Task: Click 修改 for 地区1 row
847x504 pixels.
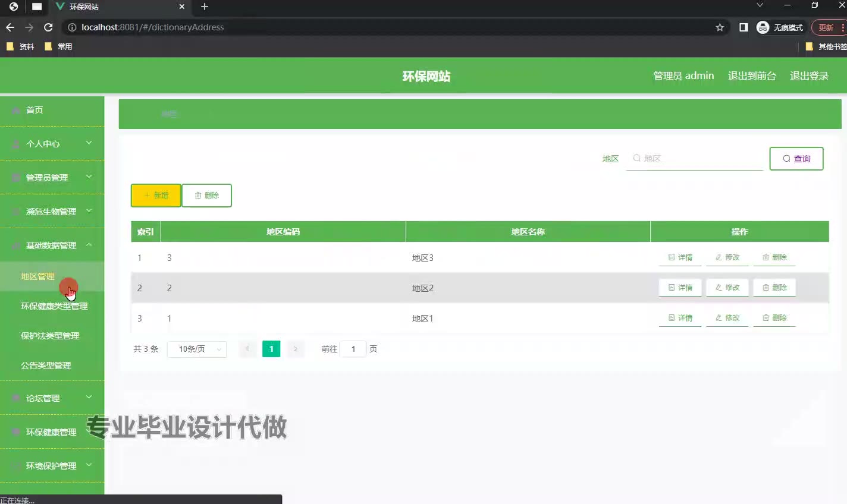Action: click(x=727, y=318)
